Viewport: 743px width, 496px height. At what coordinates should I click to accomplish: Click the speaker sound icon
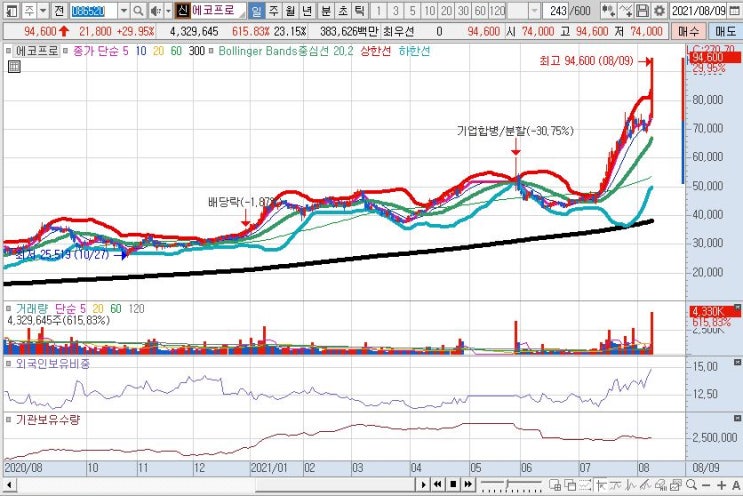pyautogui.click(x=155, y=10)
